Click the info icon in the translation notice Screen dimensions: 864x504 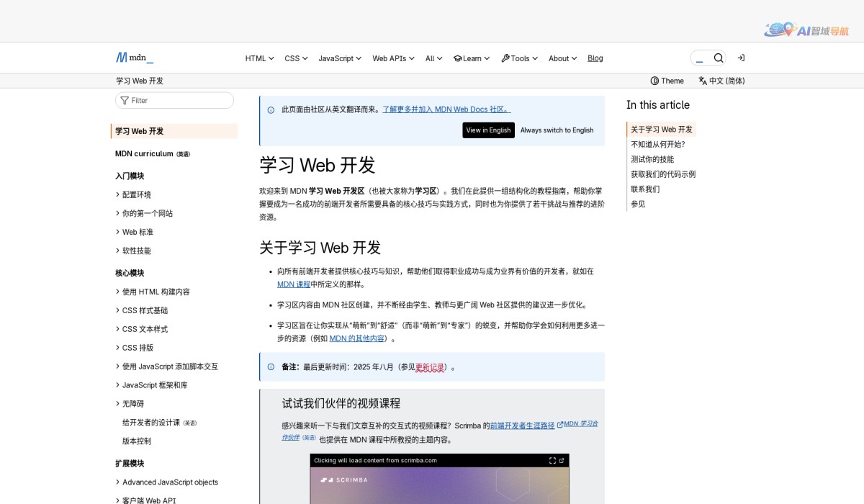[x=270, y=109]
